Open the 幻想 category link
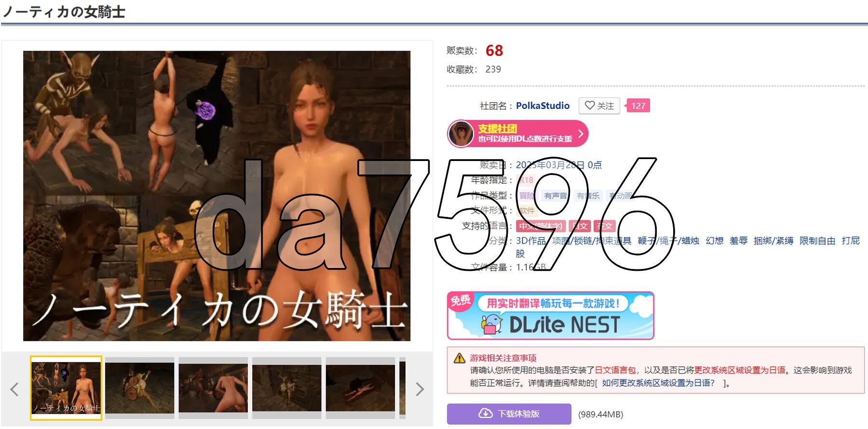 (x=714, y=241)
